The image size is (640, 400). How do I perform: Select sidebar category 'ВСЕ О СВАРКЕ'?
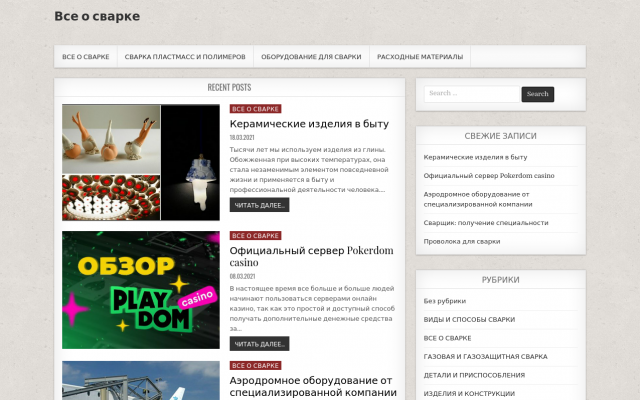pos(447,338)
